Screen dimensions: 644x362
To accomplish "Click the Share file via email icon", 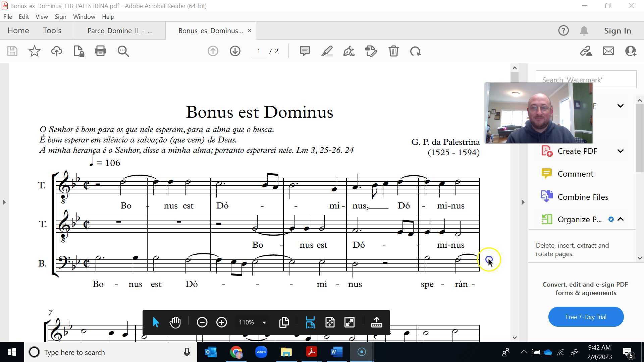I will click(608, 51).
